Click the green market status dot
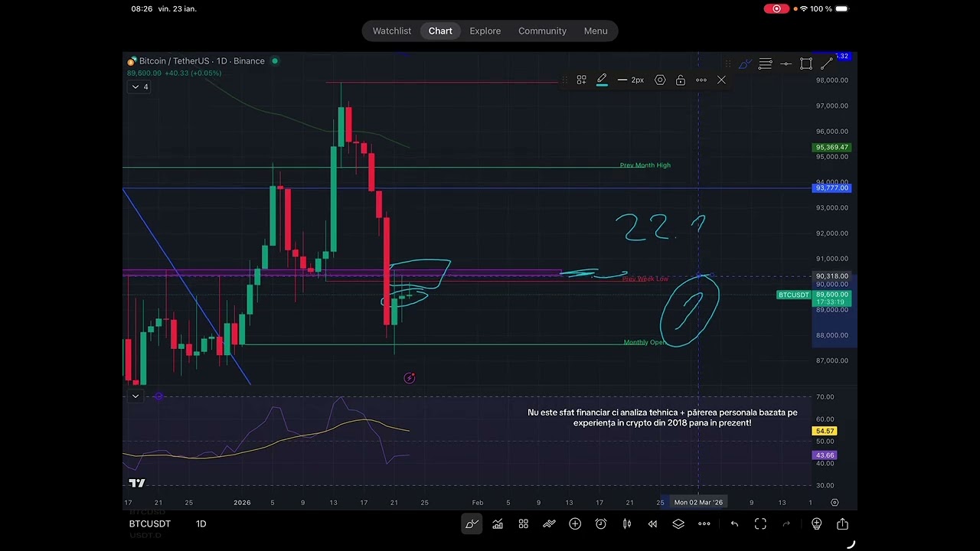Image resolution: width=980 pixels, height=551 pixels. 275,61
